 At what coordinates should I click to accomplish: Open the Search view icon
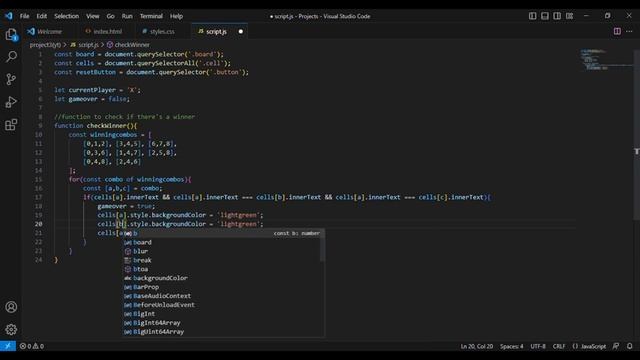click(11, 56)
